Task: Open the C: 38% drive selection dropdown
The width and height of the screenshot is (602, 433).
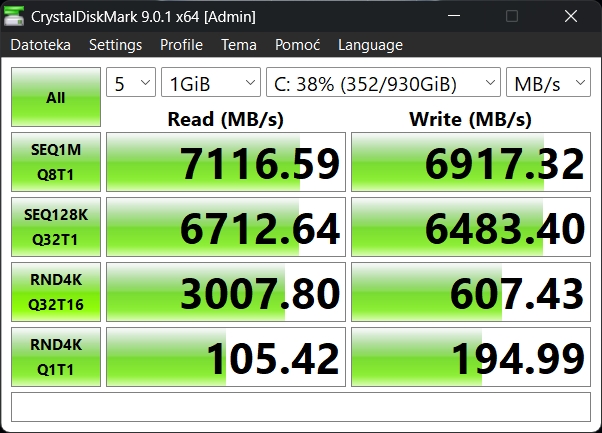Action: tap(384, 82)
